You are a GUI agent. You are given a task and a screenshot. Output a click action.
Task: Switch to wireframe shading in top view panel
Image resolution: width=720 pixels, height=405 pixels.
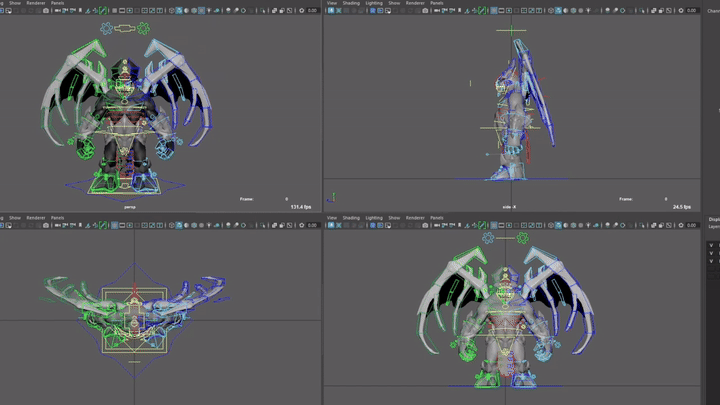click(x=171, y=225)
